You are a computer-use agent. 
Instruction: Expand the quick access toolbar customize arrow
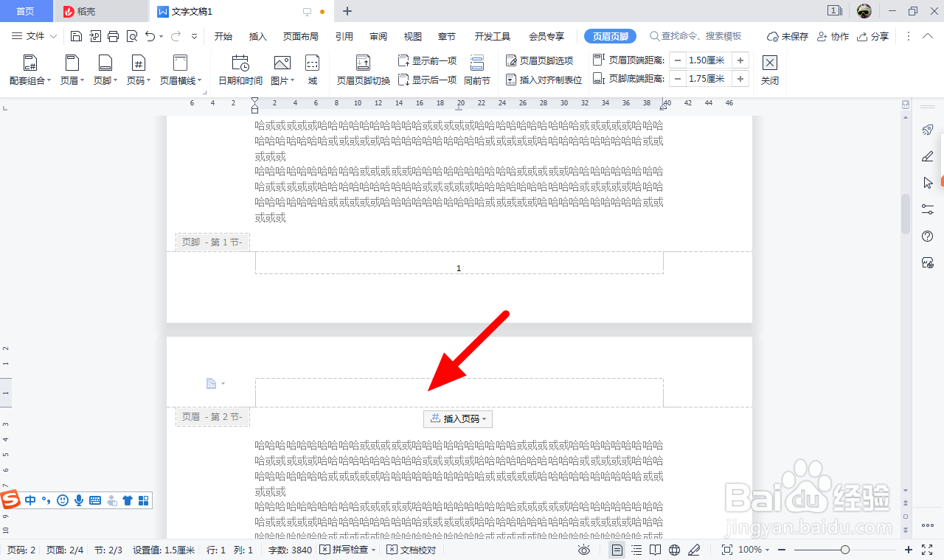tap(195, 36)
